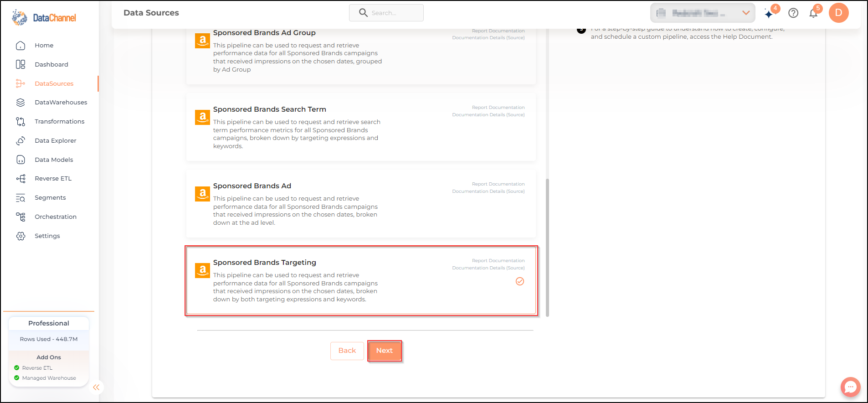Click the Data Models sidebar icon

tap(21, 160)
